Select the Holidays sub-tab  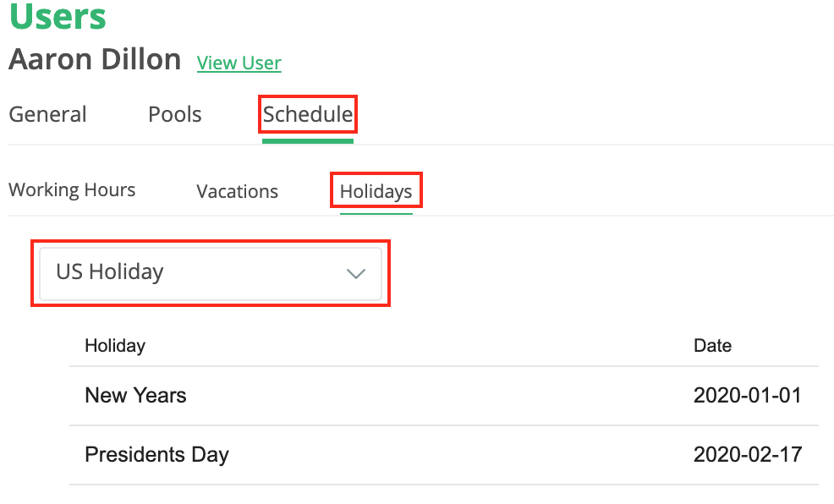click(x=376, y=192)
